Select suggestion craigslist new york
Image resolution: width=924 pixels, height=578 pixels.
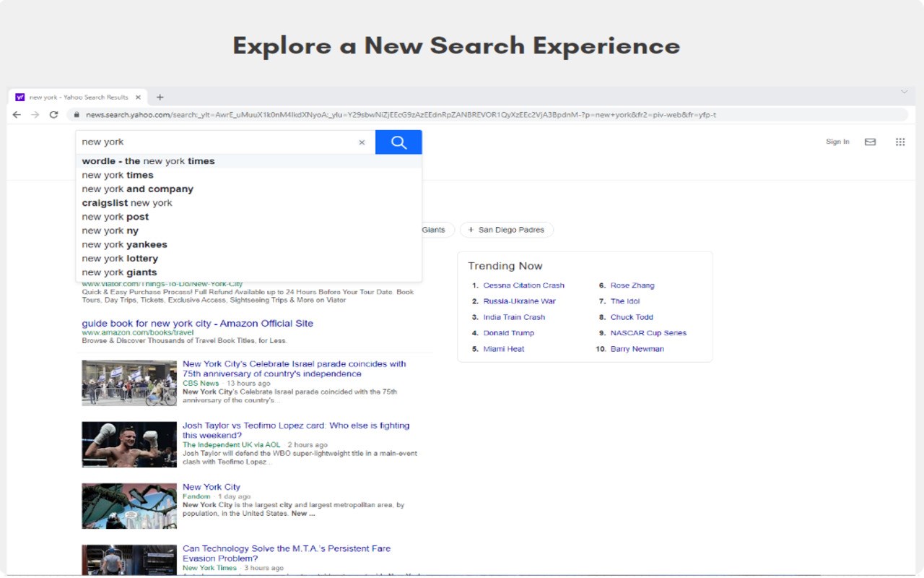coord(248,203)
